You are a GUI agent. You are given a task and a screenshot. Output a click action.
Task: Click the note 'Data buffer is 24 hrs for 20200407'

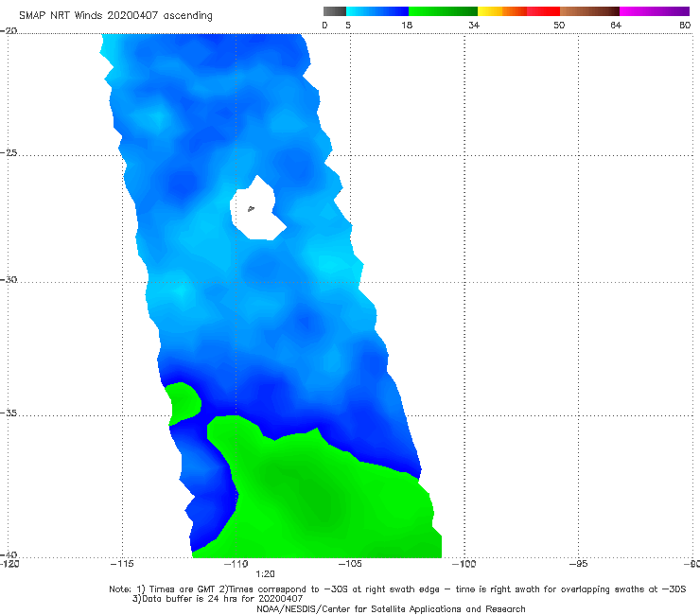pos(218,599)
